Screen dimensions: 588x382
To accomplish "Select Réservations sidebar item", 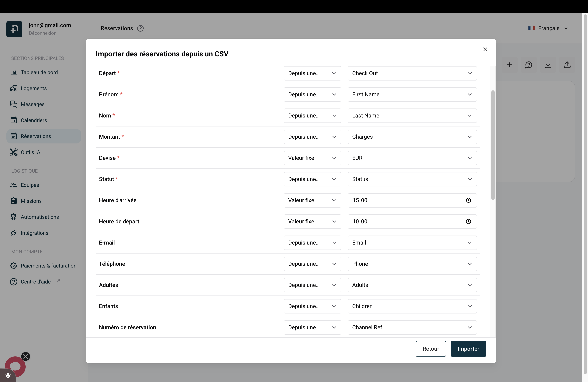I will (44, 136).
